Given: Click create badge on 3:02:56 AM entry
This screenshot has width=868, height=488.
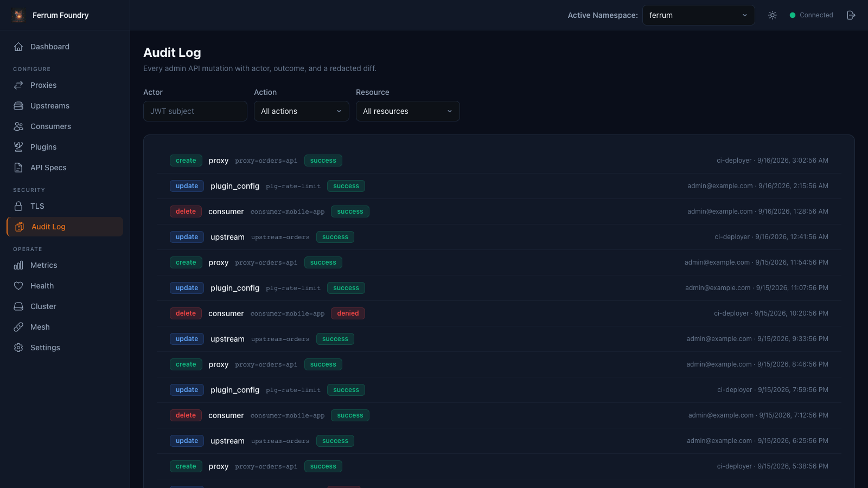Looking at the screenshot, I should [x=186, y=160].
